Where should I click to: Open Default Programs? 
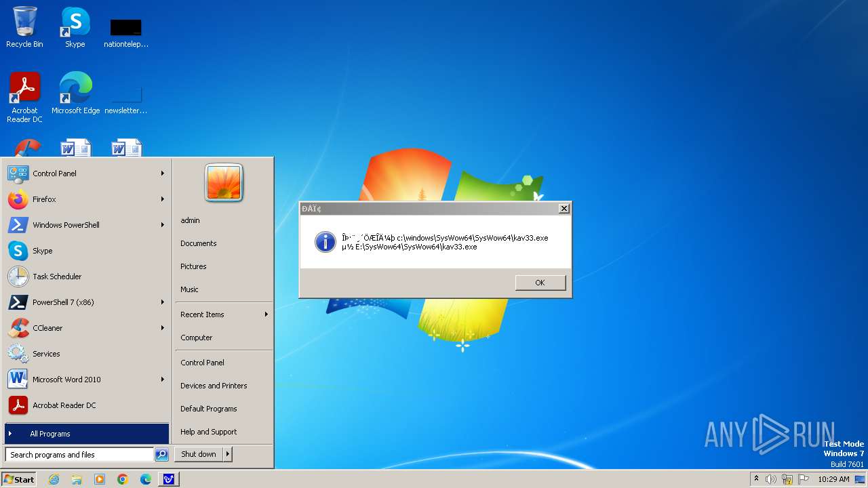pos(209,409)
